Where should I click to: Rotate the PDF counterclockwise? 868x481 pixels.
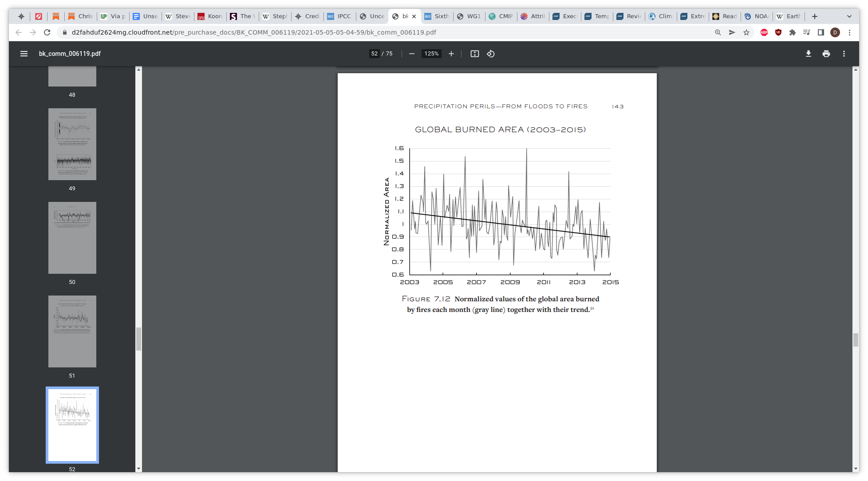pos(491,54)
